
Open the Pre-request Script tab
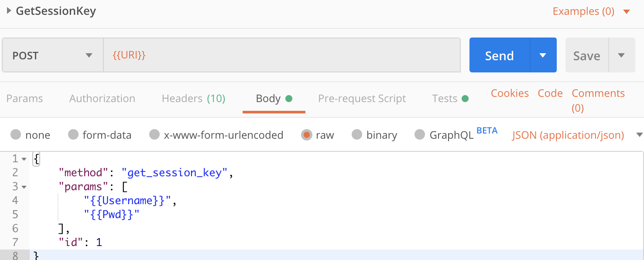coord(362,99)
